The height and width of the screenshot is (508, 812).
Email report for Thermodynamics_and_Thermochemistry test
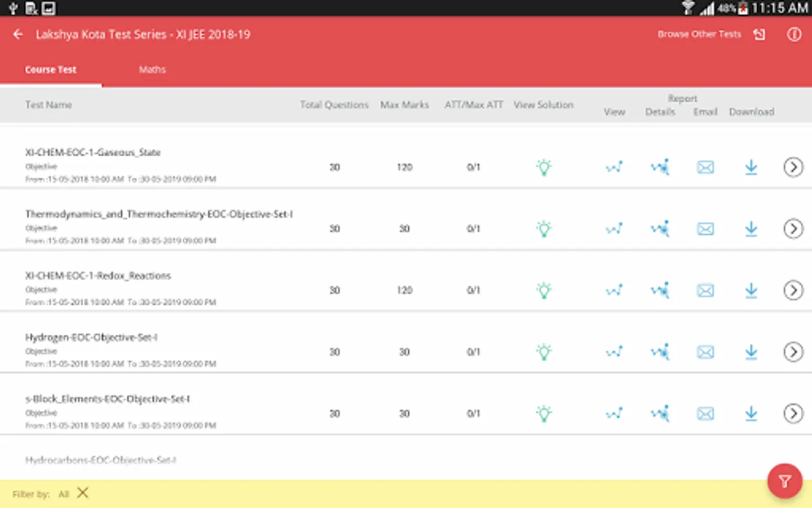705,229
